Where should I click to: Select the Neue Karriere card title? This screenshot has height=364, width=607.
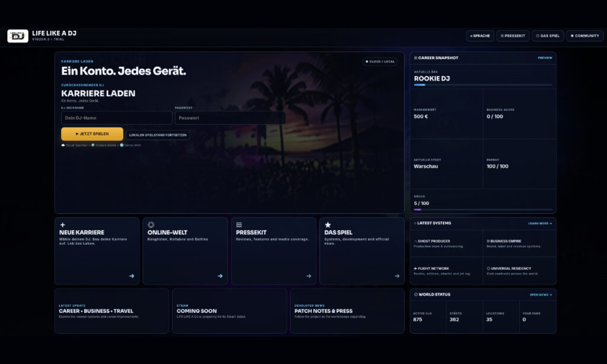click(82, 232)
